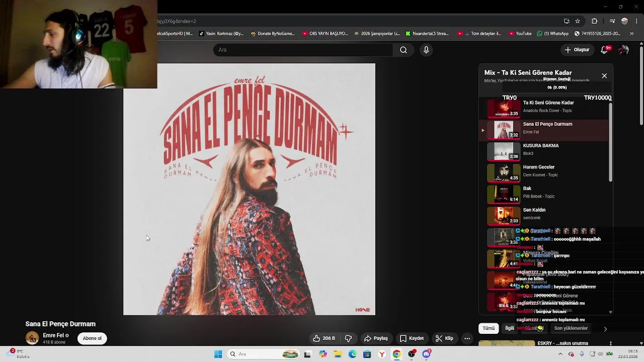
Task: Select the İlgili filter chip
Action: [x=510, y=328]
